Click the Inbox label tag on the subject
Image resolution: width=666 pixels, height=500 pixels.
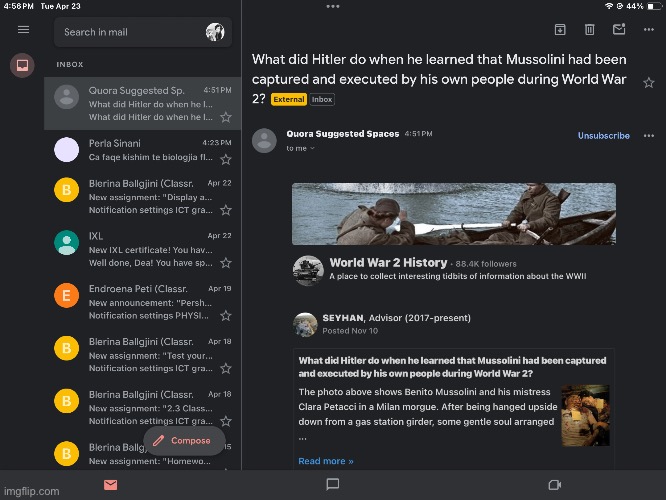tap(322, 99)
